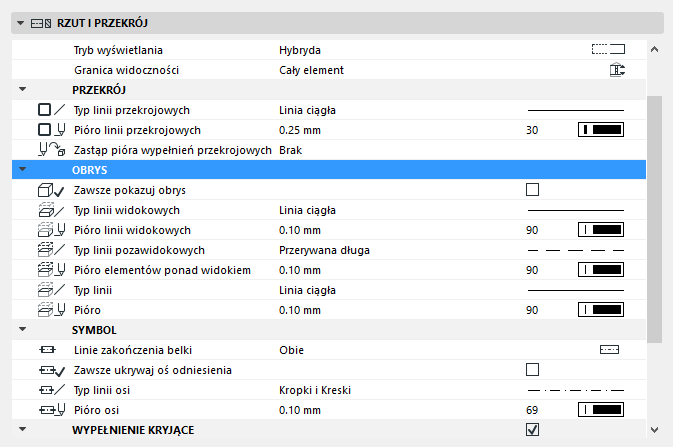Collapse the Przekrój section
This screenshot has width=673, height=447.
pyautogui.click(x=22, y=90)
